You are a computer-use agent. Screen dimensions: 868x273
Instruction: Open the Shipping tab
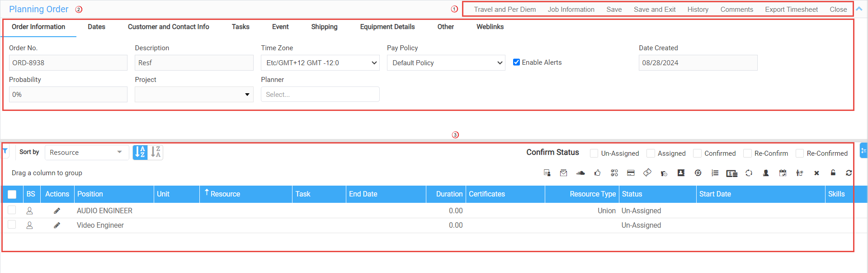324,27
